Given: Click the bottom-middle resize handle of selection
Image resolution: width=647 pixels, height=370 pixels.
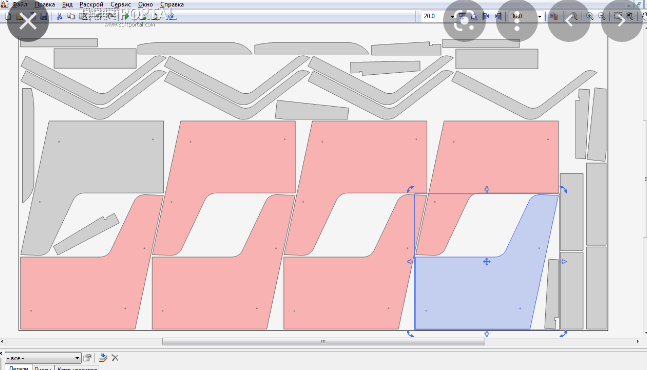Looking at the screenshot, I should click(x=487, y=334).
